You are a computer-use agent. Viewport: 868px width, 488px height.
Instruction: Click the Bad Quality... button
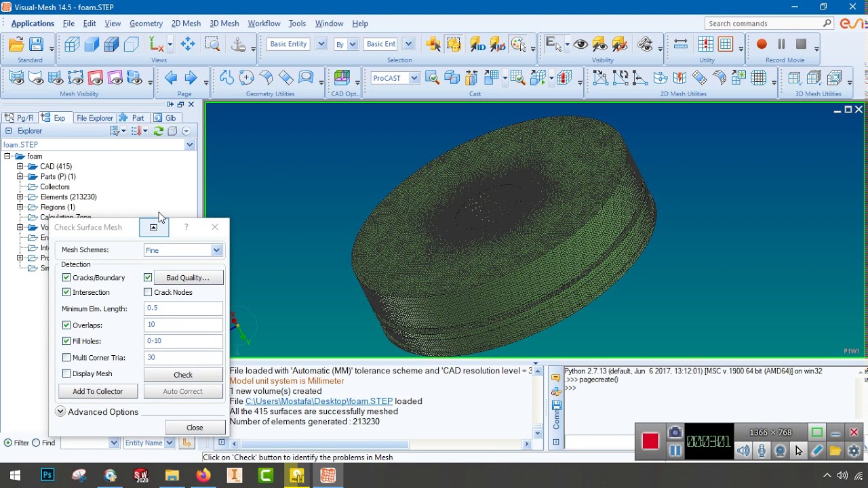(x=188, y=277)
